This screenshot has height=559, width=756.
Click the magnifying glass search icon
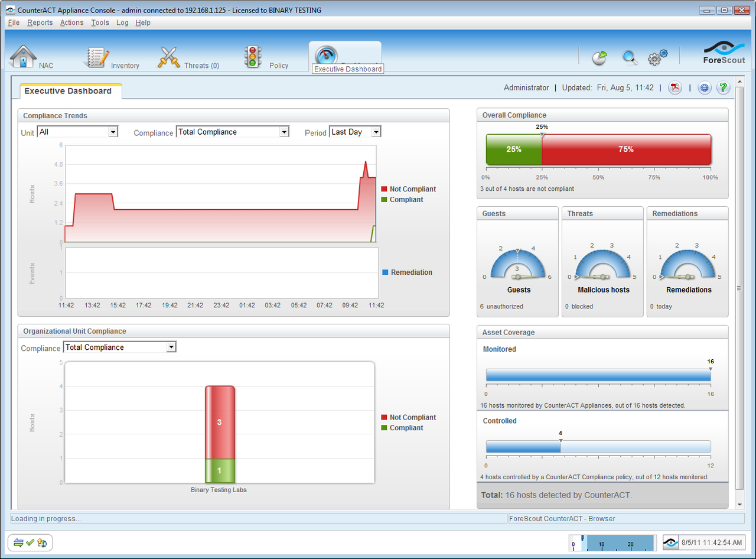pyautogui.click(x=630, y=57)
